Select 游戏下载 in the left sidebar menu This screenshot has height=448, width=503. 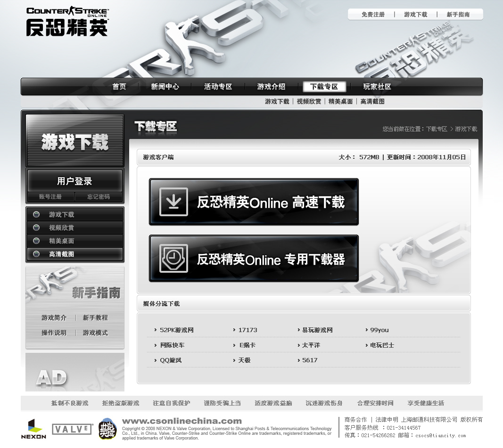(75, 214)
